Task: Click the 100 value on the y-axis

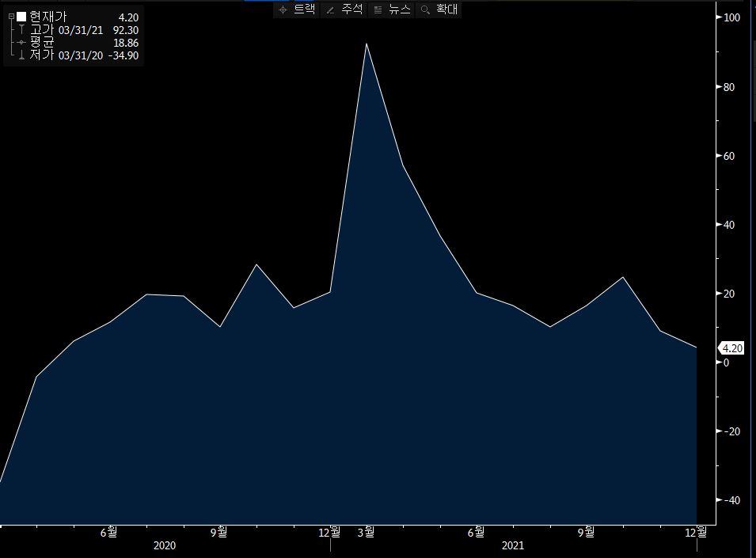Action: (731, 18)
